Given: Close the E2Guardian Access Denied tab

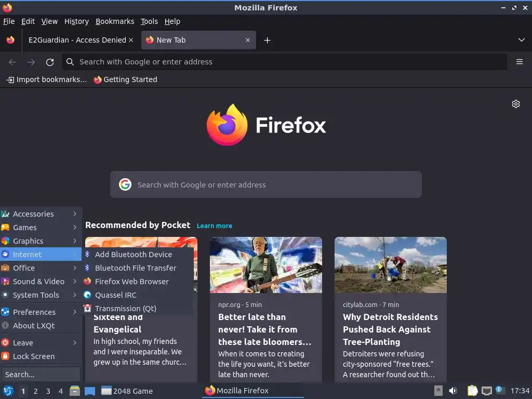Looking at the screenshot, I should coord(130,40).
